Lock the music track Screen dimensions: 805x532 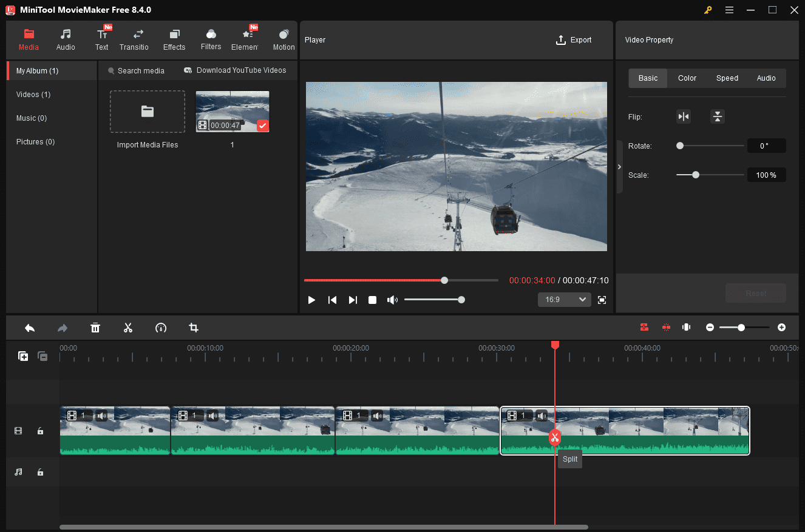click(x=40, y=472)
